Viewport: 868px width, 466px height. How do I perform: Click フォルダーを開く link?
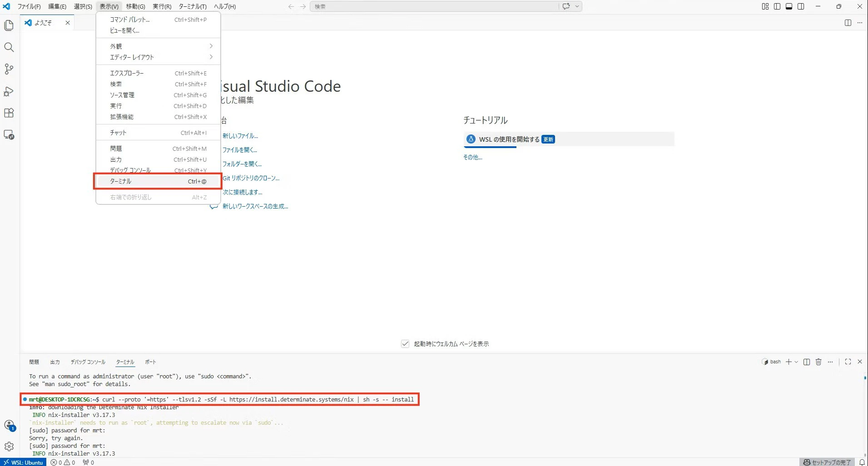point(242,164)
